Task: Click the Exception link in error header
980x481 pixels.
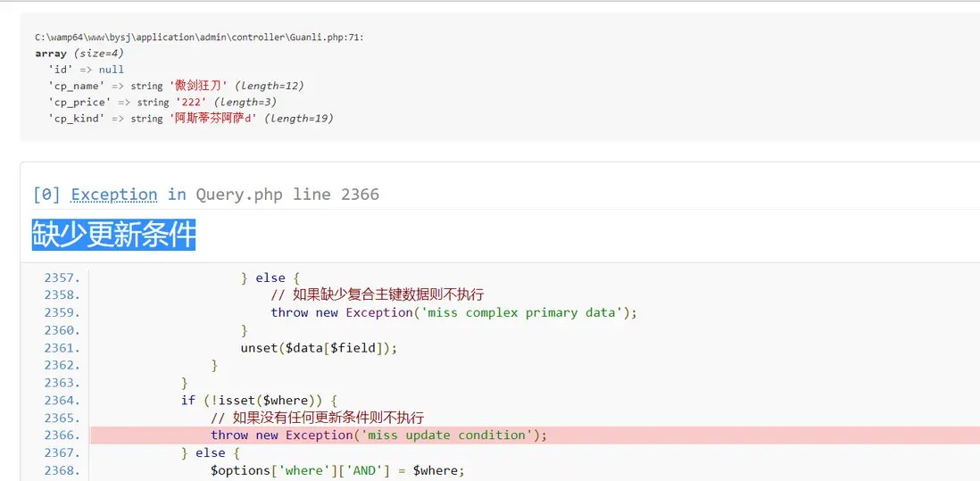Action: (113, 195)
